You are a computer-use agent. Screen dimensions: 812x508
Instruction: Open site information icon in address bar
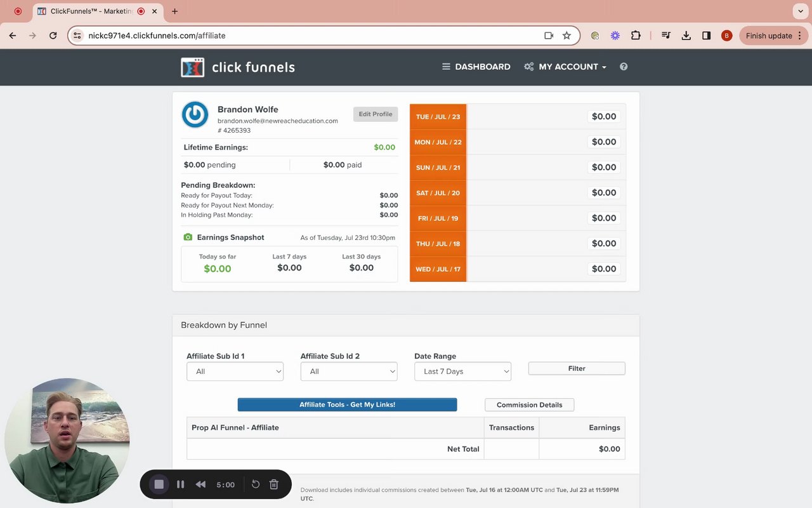(77, 36)
